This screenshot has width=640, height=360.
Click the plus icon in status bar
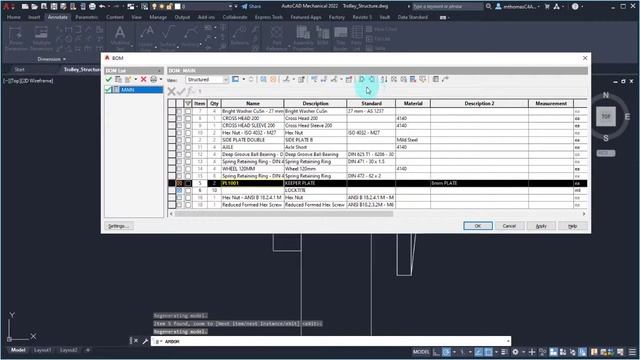(532, 352)
